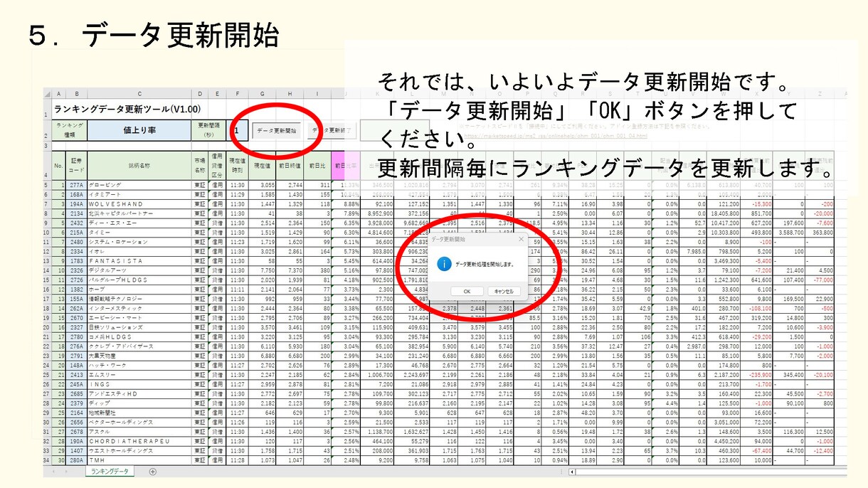Select percentage cell 5.16%
Screen dimensions: 868x488
346,270
